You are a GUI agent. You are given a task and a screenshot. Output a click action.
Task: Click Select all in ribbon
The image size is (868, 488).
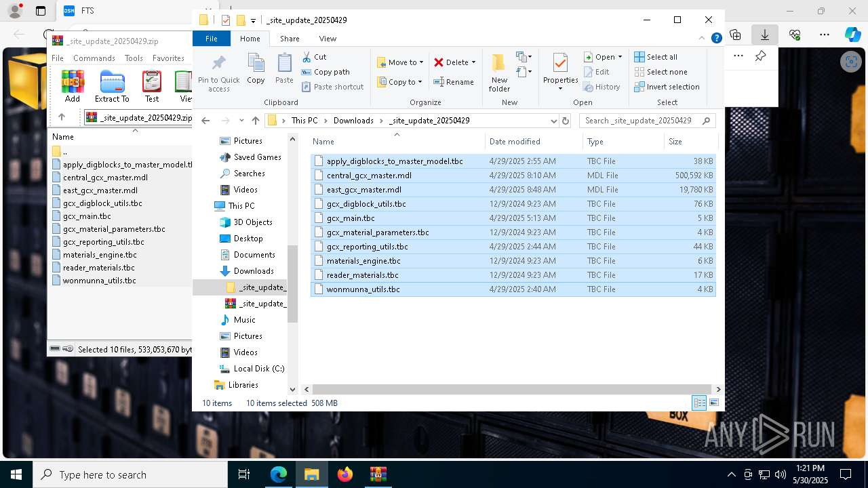click(656, 57)
